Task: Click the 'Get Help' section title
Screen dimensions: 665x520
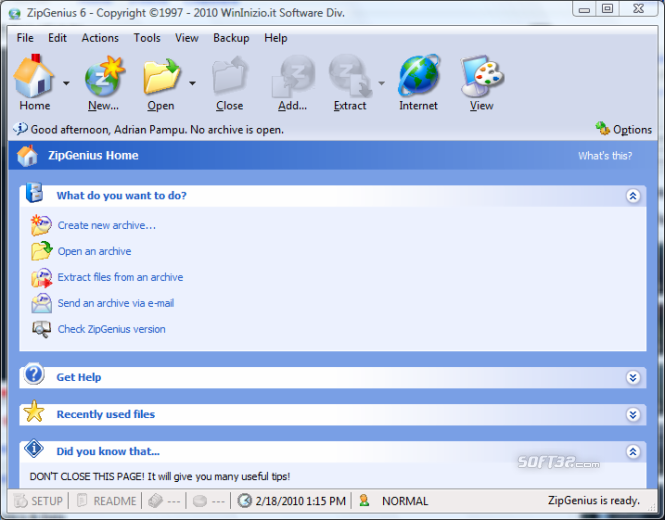Action: 79,377
